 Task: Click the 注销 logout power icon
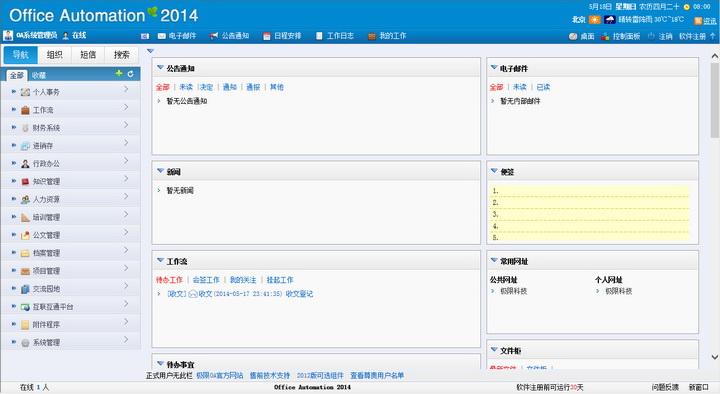coord(651,36)
